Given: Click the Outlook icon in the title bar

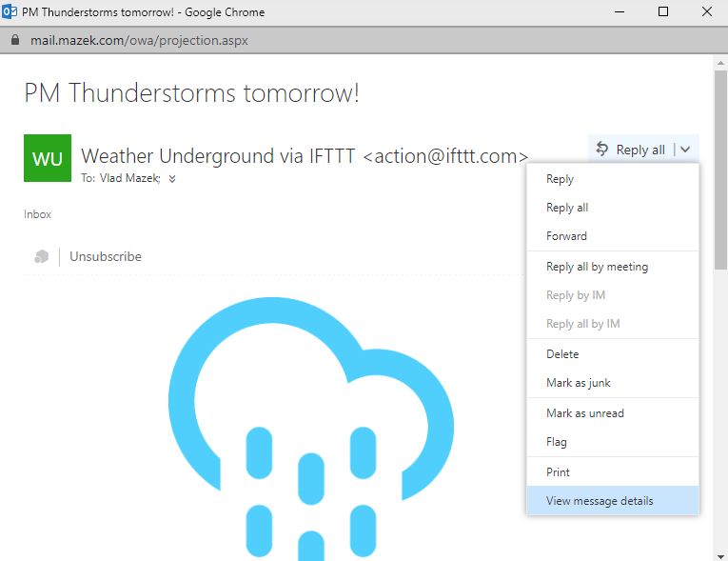Looking at the screenshot, I should (10, 12).
